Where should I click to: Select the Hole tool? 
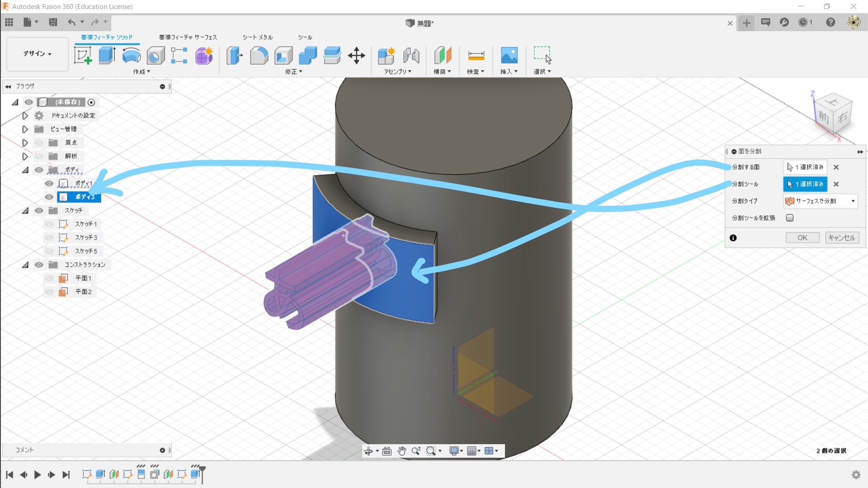[156, 56]
